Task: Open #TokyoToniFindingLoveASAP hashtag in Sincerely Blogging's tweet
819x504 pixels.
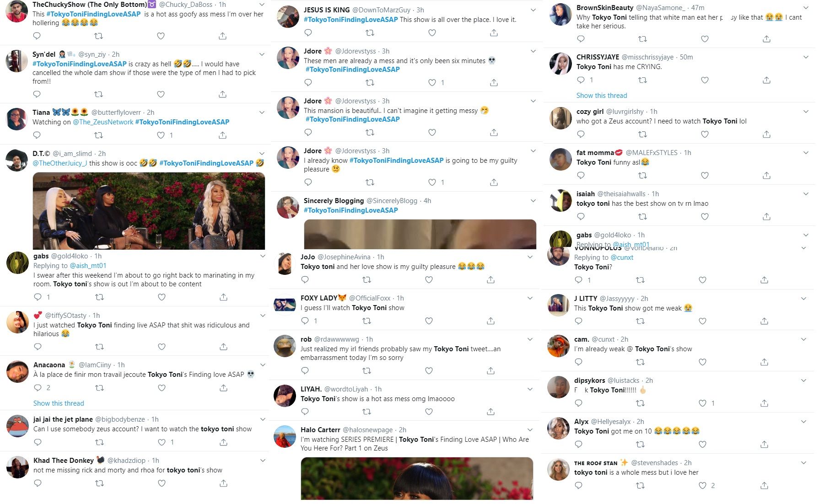Action: click(351, 210)
